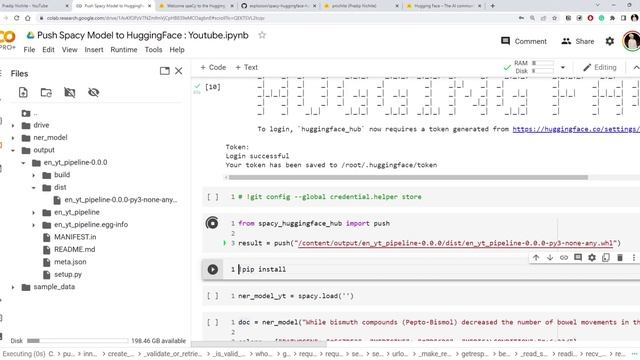The image size is (640, 360).
Task: Mirror cell in tab icon
Action: (606, 258)
